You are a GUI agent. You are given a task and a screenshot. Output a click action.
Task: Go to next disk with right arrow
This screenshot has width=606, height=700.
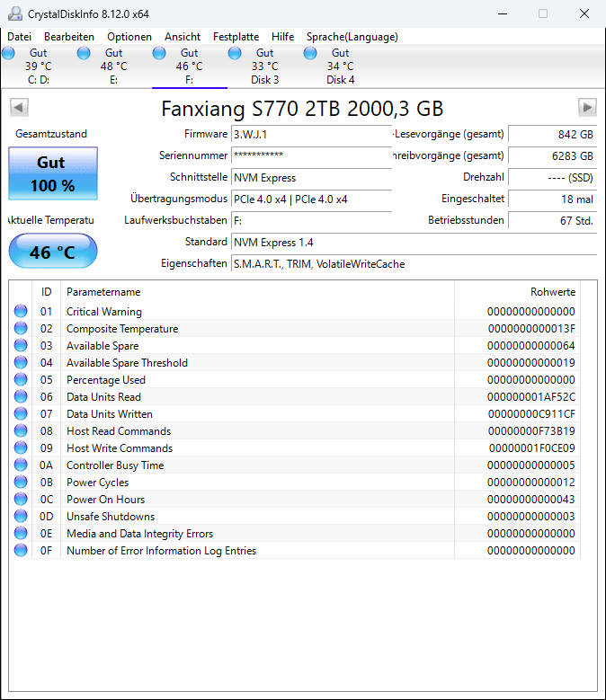pyautogui.click(x=587, y=107)
